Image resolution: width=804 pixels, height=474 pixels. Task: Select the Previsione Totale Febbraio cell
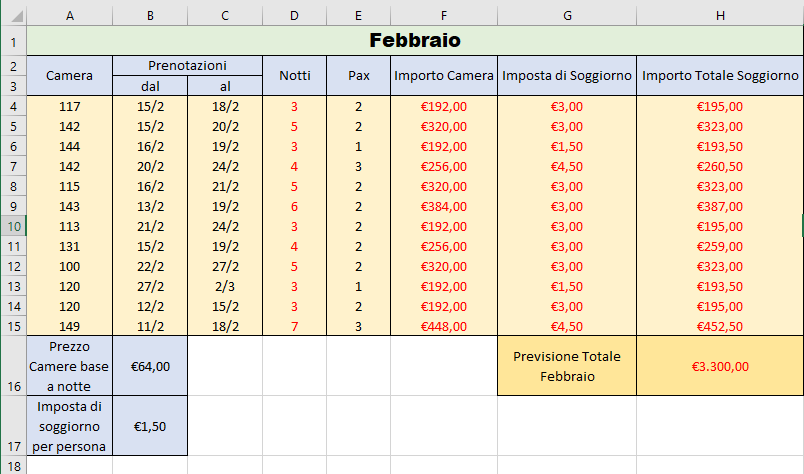[567, 366]
